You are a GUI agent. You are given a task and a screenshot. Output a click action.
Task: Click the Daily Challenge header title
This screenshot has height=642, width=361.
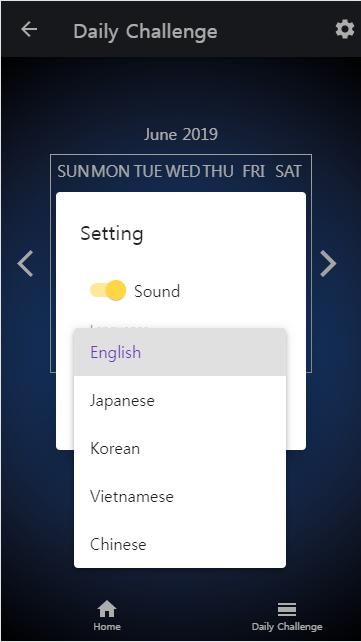pyautogui.click(x=145, y=32)
